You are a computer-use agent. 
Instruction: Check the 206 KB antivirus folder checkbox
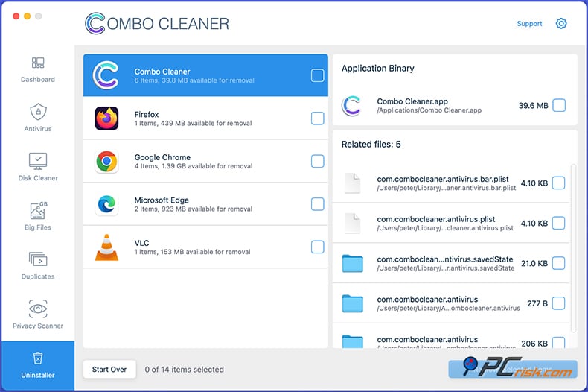point(558,342)
